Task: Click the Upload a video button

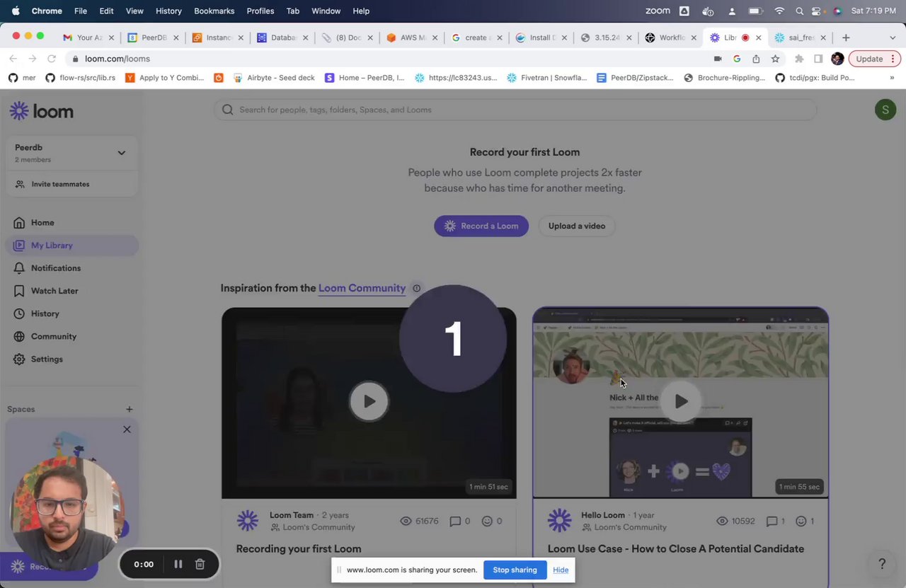Action: coord(577,226)
